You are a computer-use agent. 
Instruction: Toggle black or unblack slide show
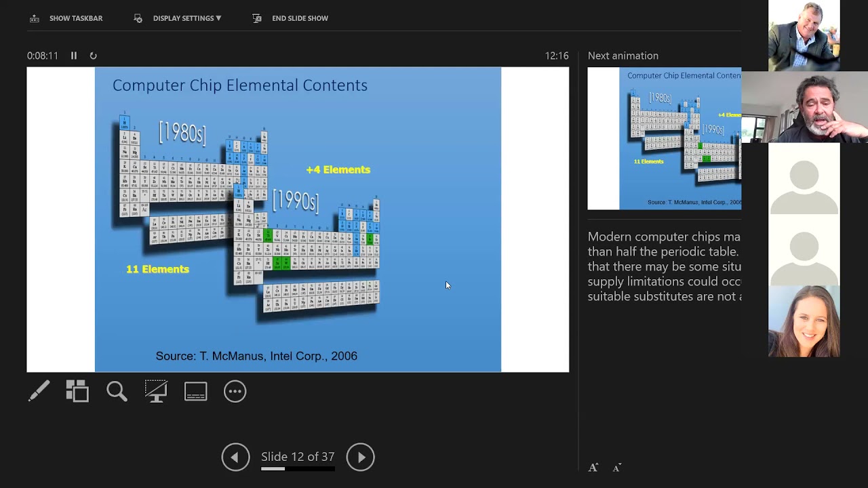156,391
